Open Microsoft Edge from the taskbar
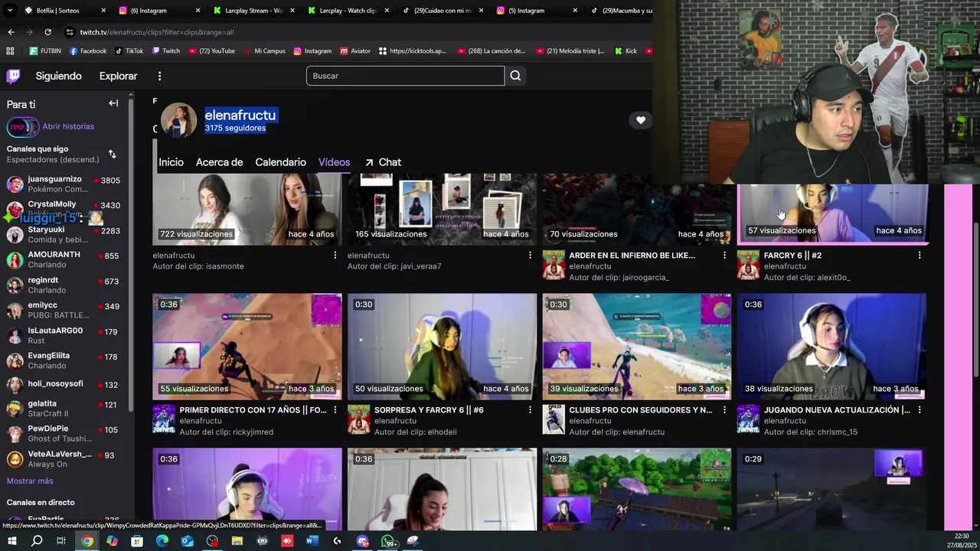The image size is (980, 551). tap(162, 541)
